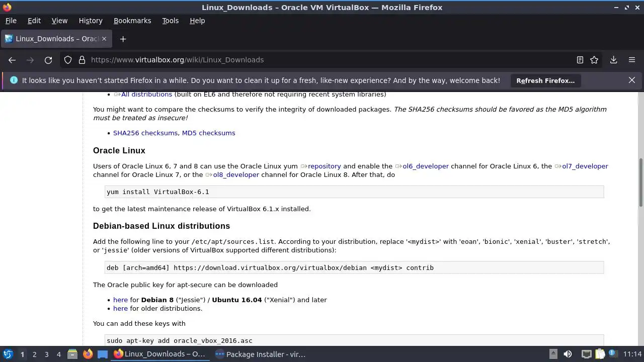Open the Bookmarks menu

coord(132,21)
